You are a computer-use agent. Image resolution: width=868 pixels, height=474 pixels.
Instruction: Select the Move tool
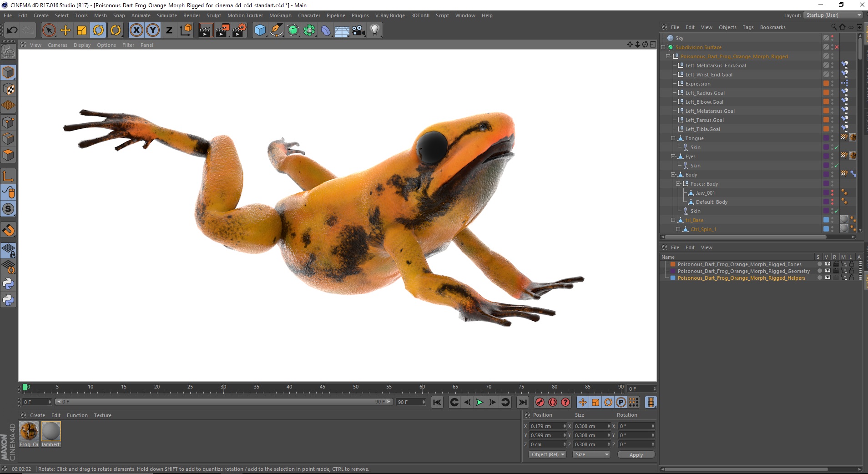tap(66, 30)
